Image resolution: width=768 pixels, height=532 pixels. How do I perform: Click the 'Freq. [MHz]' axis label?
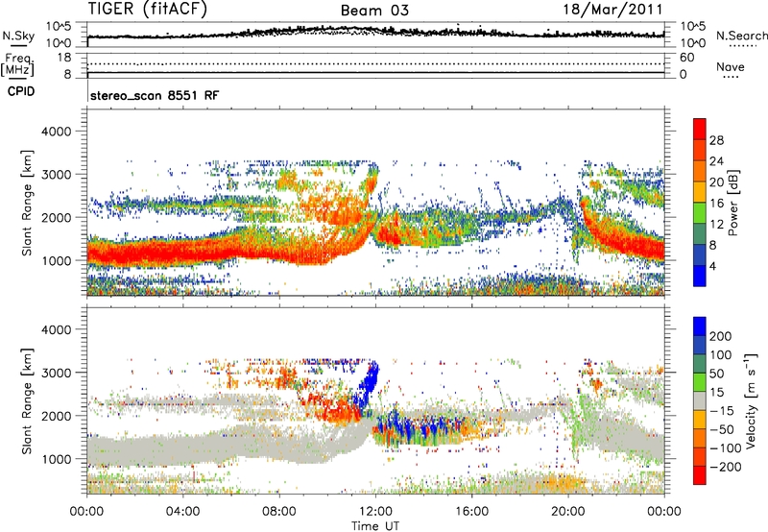point(18,64)
